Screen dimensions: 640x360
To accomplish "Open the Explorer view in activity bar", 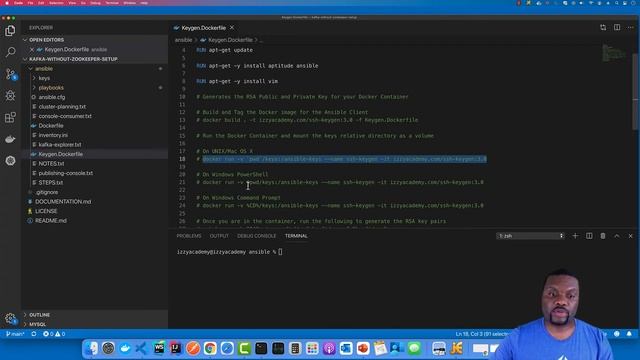I will point(10,31).
